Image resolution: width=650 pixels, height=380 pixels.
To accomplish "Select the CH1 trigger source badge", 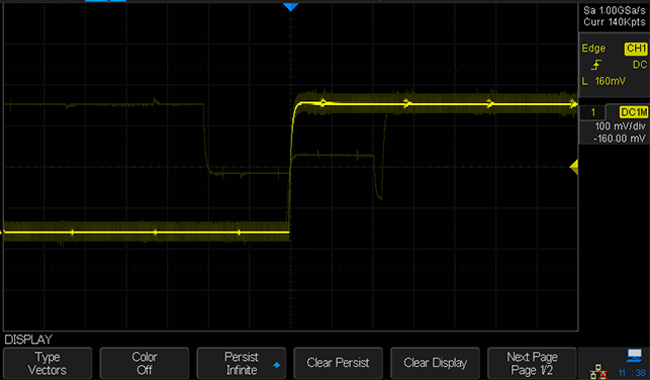I will click(x=635, y=48).
